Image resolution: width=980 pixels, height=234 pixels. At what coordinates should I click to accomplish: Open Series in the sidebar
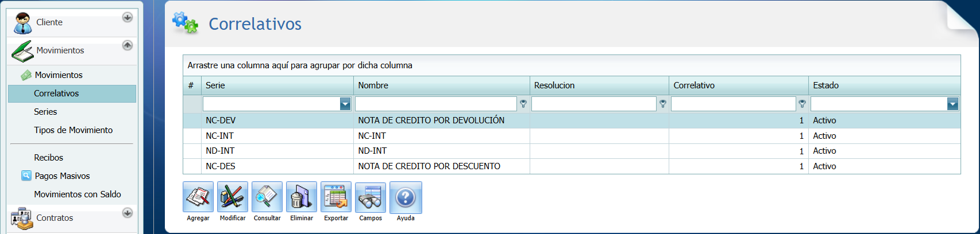point(45,112)
